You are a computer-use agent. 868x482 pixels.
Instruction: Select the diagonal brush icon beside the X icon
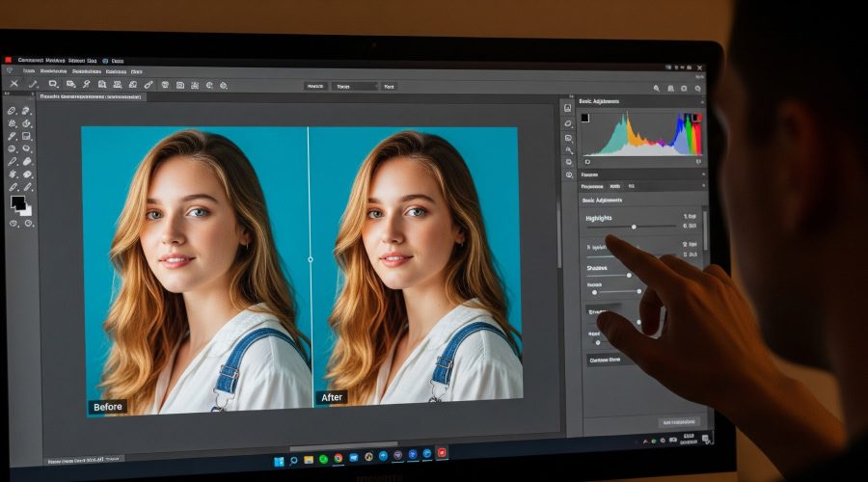(33, 84)
